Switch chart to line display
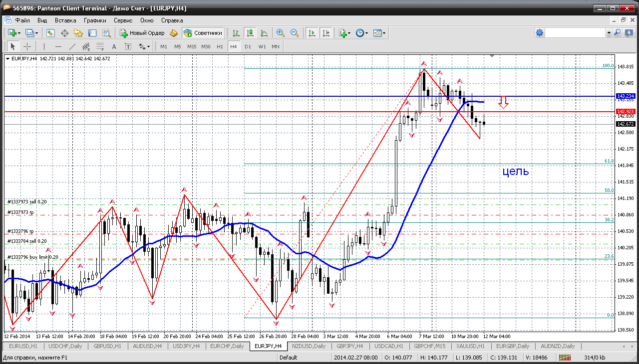This screenshot has height=364, width=639. [x=264, y=33]
